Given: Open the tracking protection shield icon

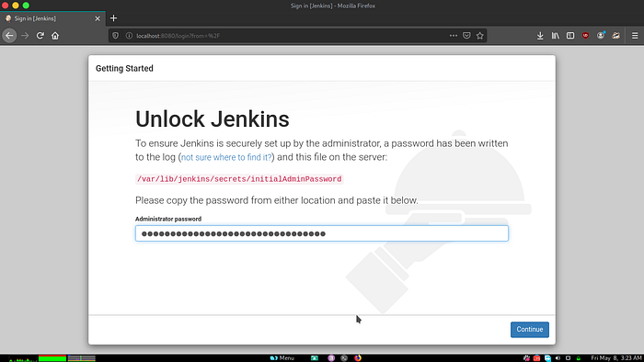Looking at the screenshot, I should [x=115, y=36].
